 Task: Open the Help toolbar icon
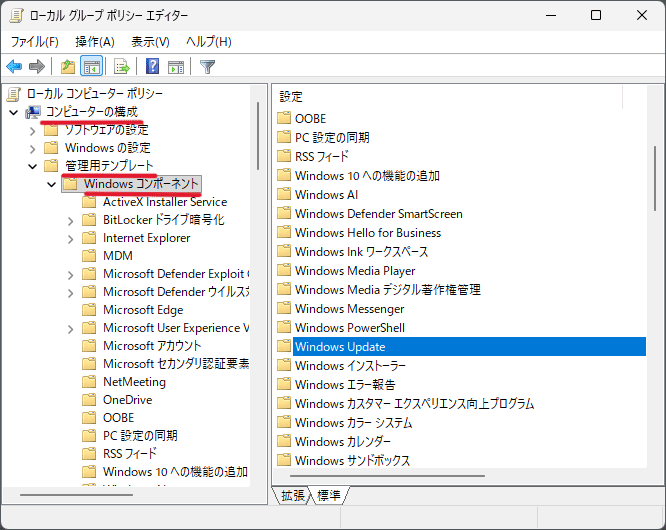tap(152, 67)
